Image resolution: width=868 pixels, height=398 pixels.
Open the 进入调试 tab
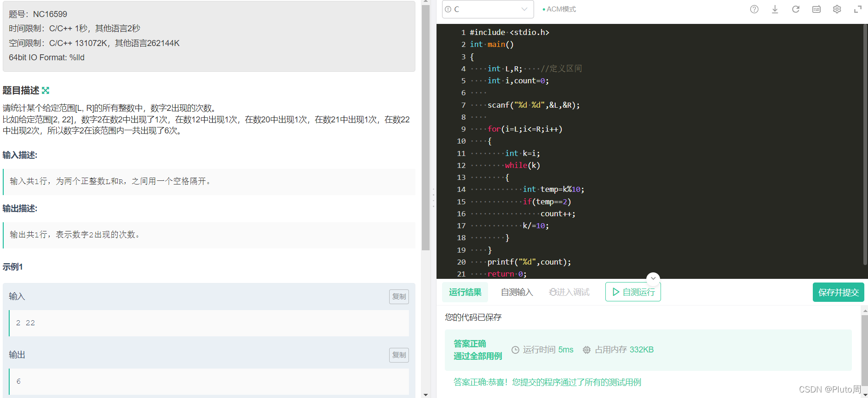pos(569,292)
